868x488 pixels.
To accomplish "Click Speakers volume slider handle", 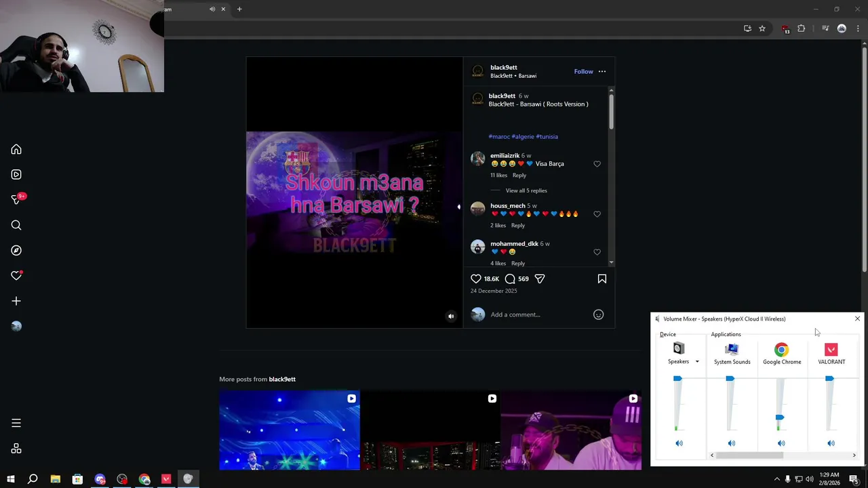I will pyautogui.click(x=677, y=379).
